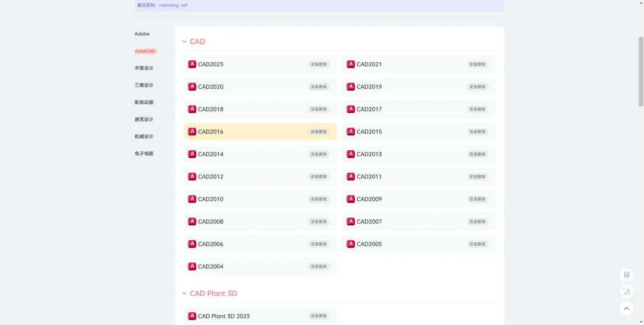644x325 pixels.
Task: Open 安装教程 for CAD Plant 3D 2023
Action: point(318,316)
